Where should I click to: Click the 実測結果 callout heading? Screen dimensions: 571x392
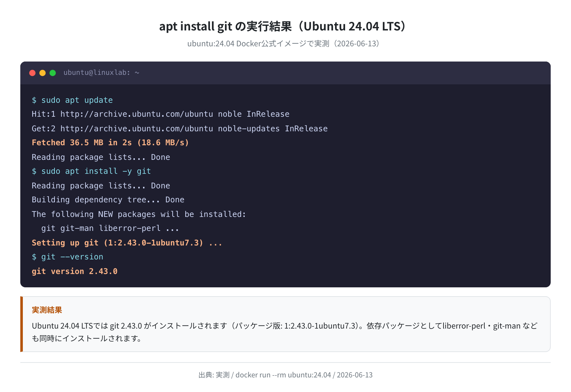point(47,310)
